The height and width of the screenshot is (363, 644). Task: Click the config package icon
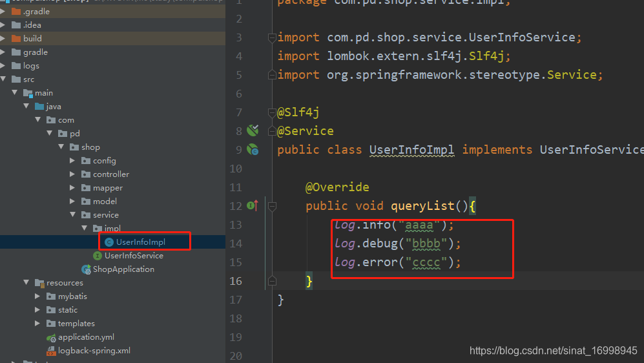(85, 161)
